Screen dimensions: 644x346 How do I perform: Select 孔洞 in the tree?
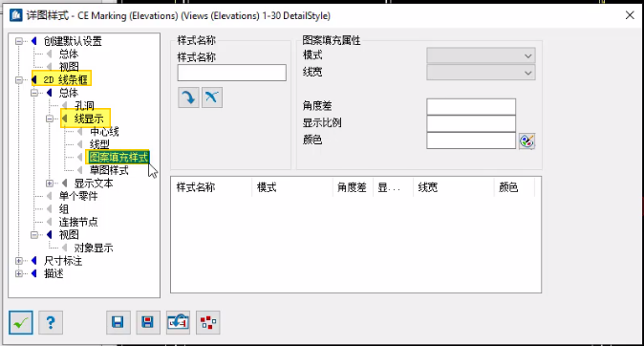[x=84, y=105]
